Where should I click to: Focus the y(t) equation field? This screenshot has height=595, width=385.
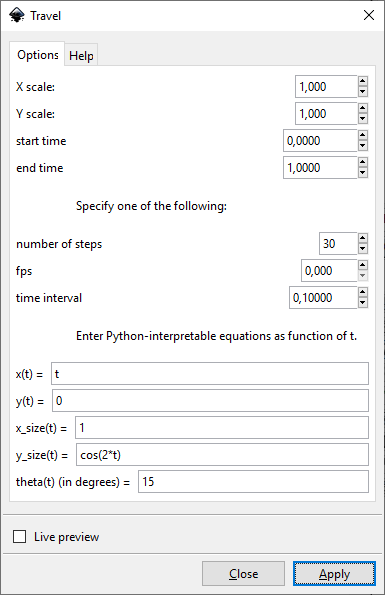(x=210, y=401)
